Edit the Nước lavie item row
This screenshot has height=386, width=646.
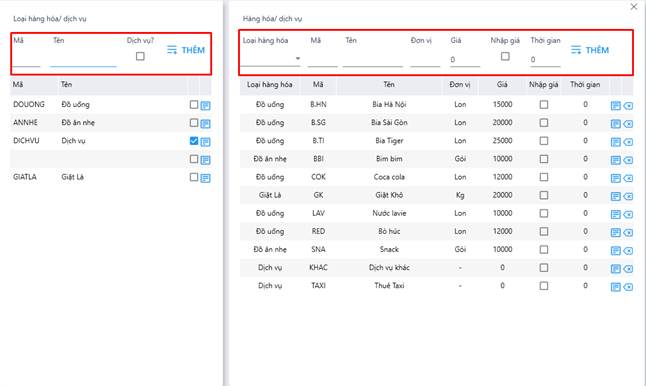coord(616,215)
